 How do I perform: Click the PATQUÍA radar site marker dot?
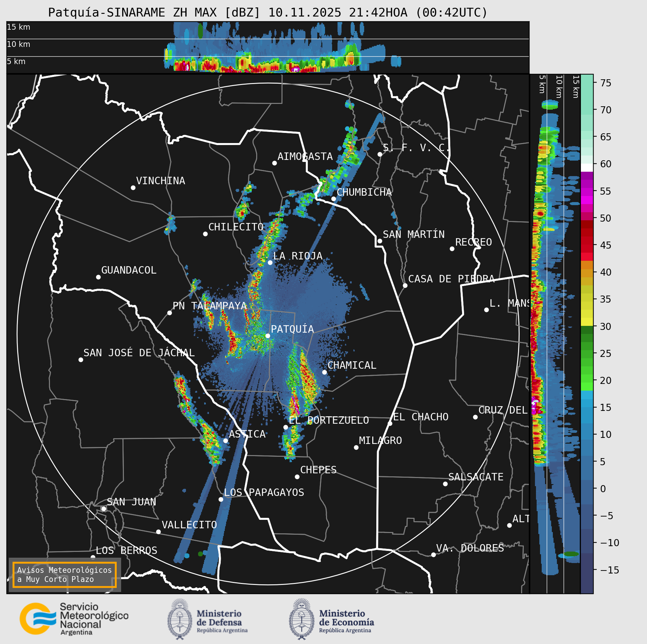point(268,336)
